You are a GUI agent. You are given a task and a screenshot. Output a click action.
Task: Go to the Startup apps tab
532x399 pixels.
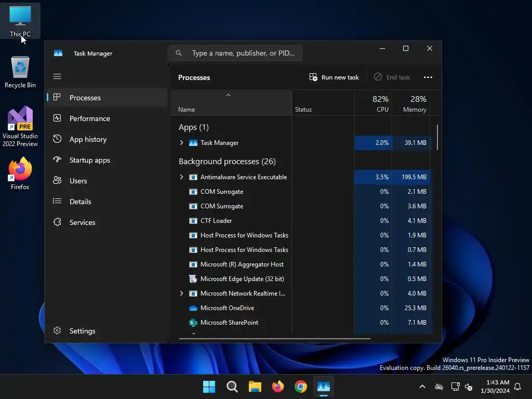pyautogui.click(x=107, y=160)
